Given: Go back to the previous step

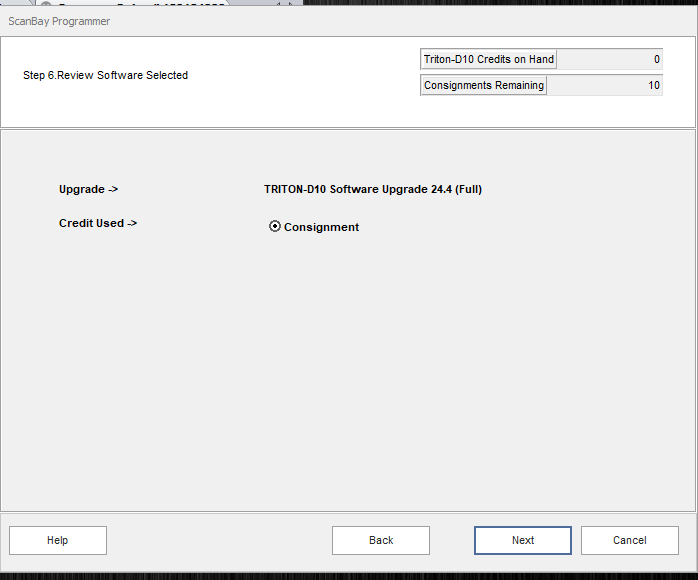Looking at the screenshot, I should click(x=380, y=540).
